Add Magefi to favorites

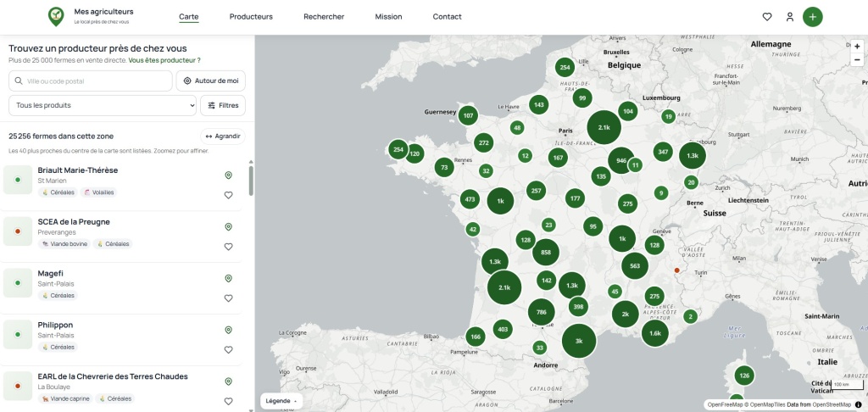[228, 298]
